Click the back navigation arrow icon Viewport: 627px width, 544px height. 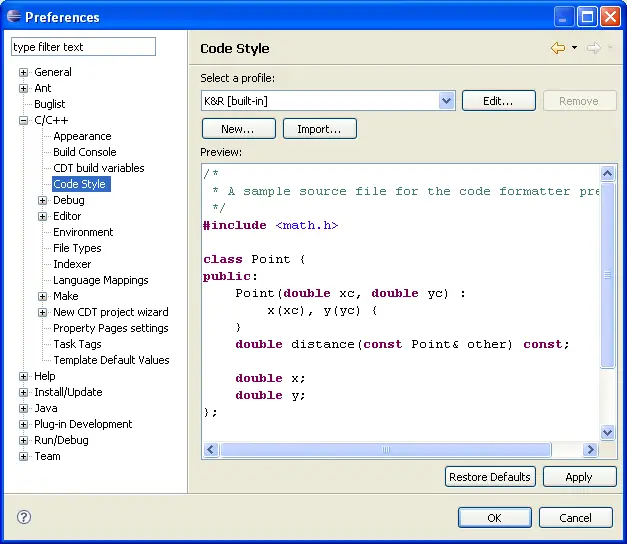point(558,48)
